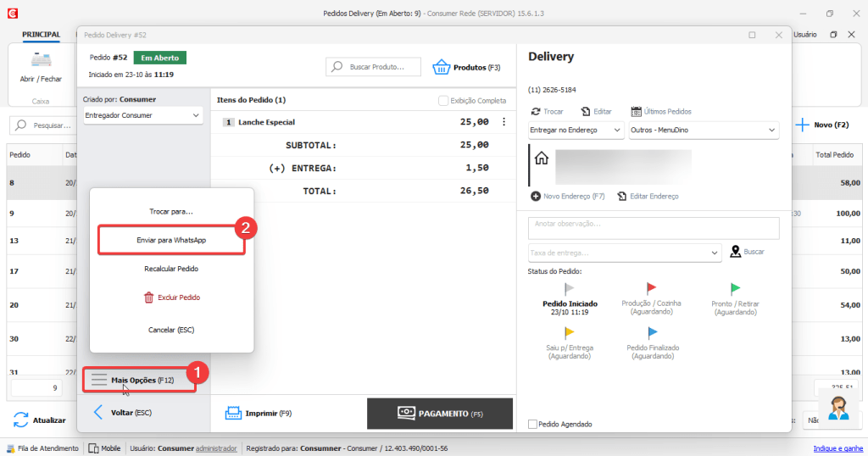
Task: Expand the Taxa de entrega dropdown
Action: point(715,253)
